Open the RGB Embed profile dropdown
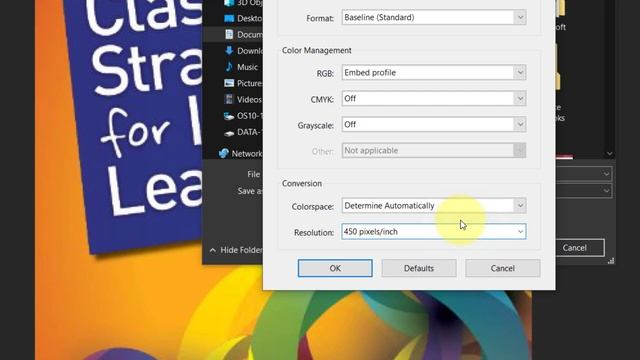This screenshot has height=360, width=640. coord(433,73)
